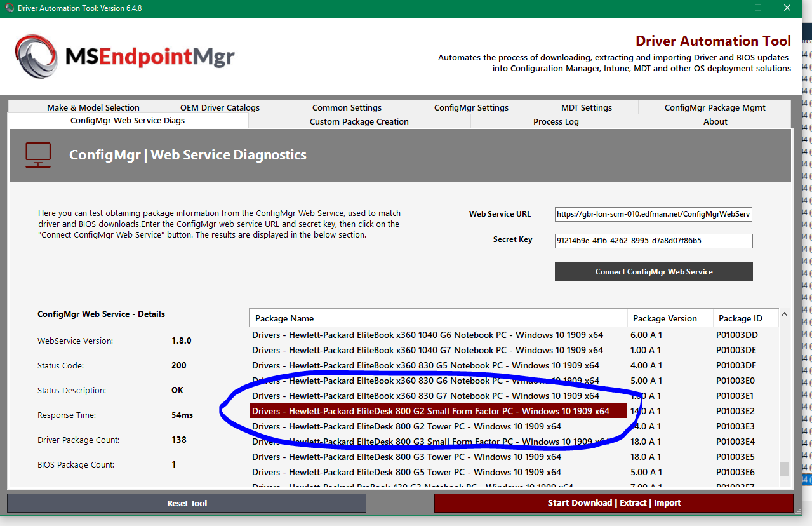Click the Status Description value OK

point(177,390)
